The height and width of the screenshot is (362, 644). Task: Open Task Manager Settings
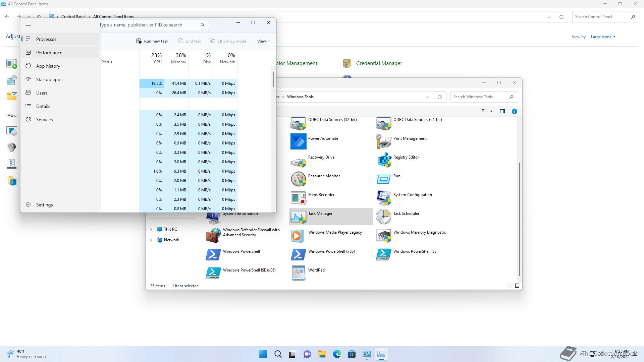pos(60,205)
